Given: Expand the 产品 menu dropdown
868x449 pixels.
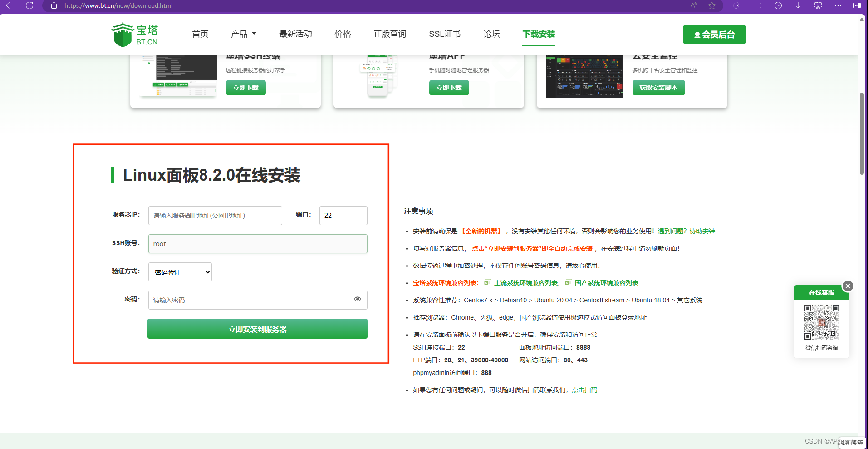Looking at the screenshot, I should [244, 34].
